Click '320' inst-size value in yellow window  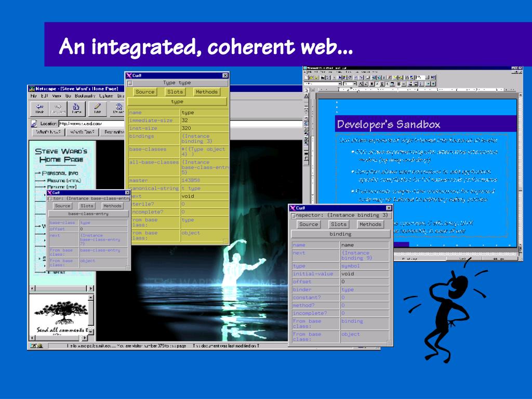tap(187, 128)
